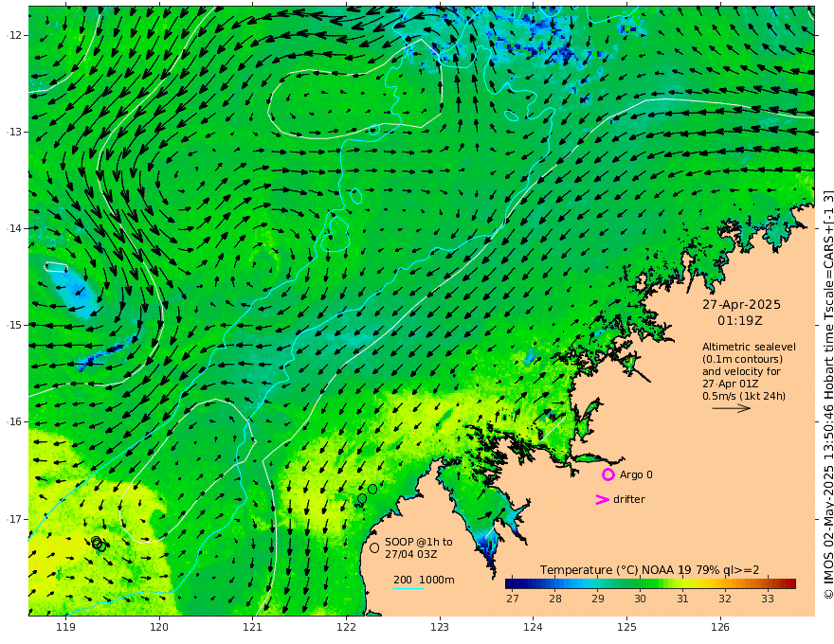The image size is (834, 644).
Task: Click longitude axis label 126
Action: pos(720,627)
